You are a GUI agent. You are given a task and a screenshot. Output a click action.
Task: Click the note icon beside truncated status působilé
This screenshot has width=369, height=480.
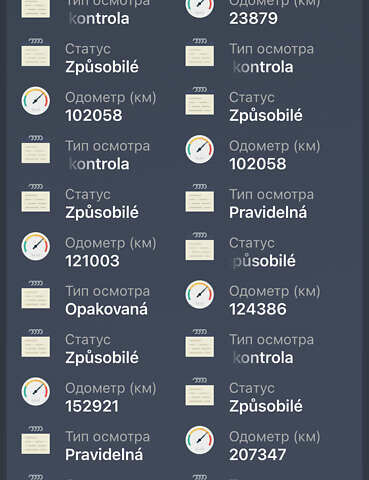[x=199, y=246]
